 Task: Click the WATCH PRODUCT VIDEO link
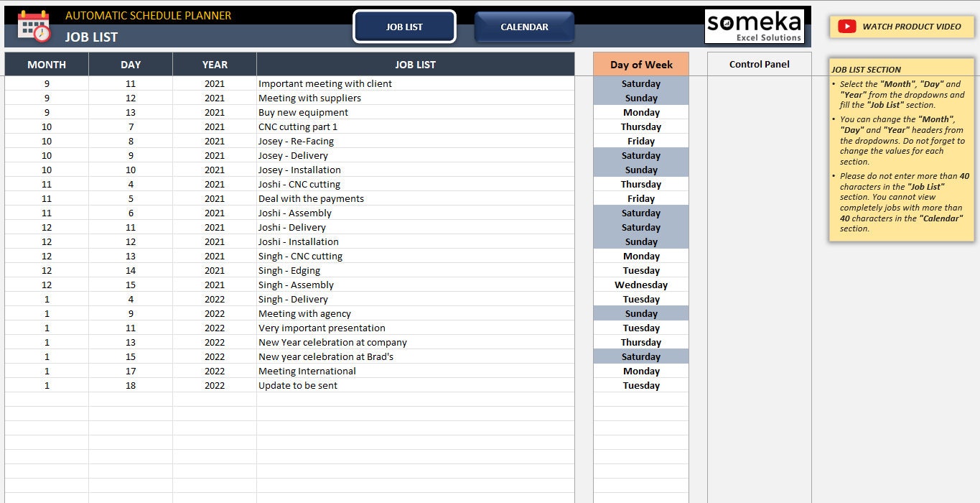pos(906,27)
